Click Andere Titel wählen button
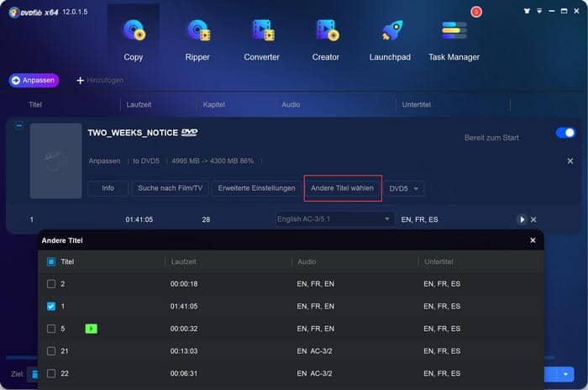 [x=343, y=188]
